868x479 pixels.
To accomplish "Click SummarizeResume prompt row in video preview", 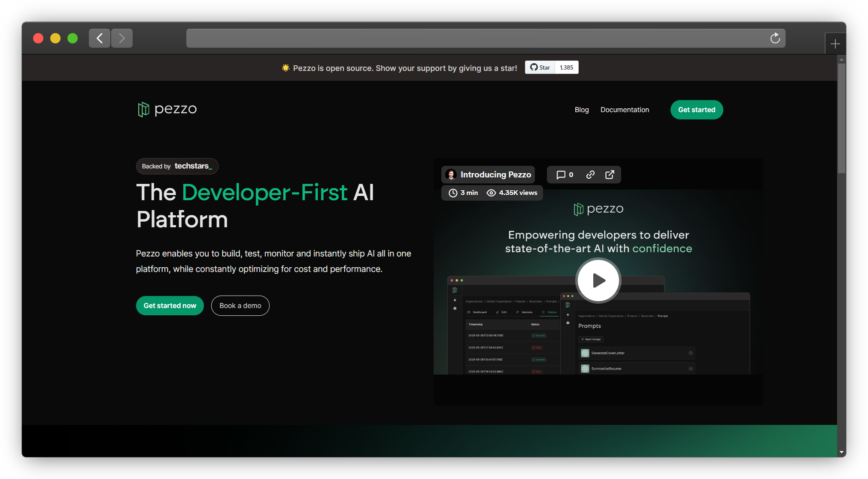I will [x=637, y=369].
